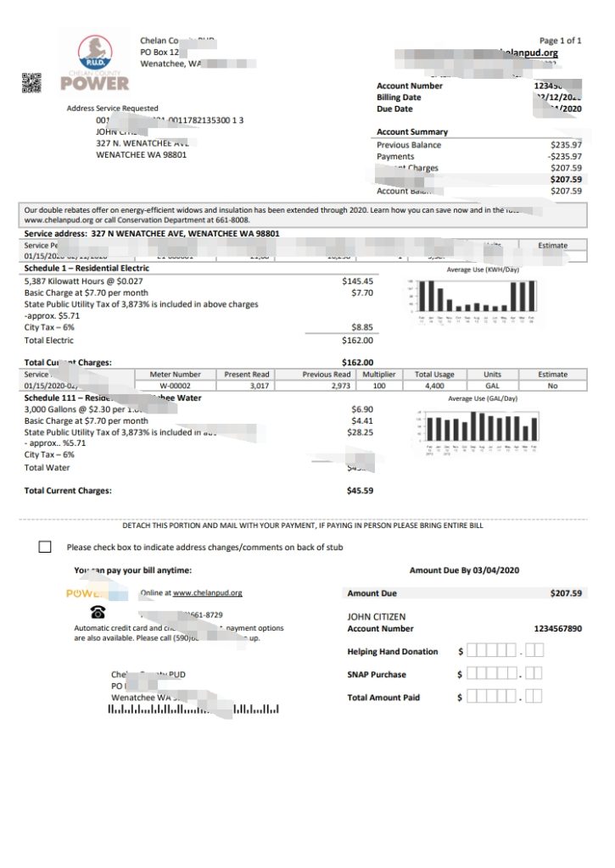Click the QR code beside the logo
Image resolution: width=615 pixels, height=868 pixels.
[x=31, y=82]
